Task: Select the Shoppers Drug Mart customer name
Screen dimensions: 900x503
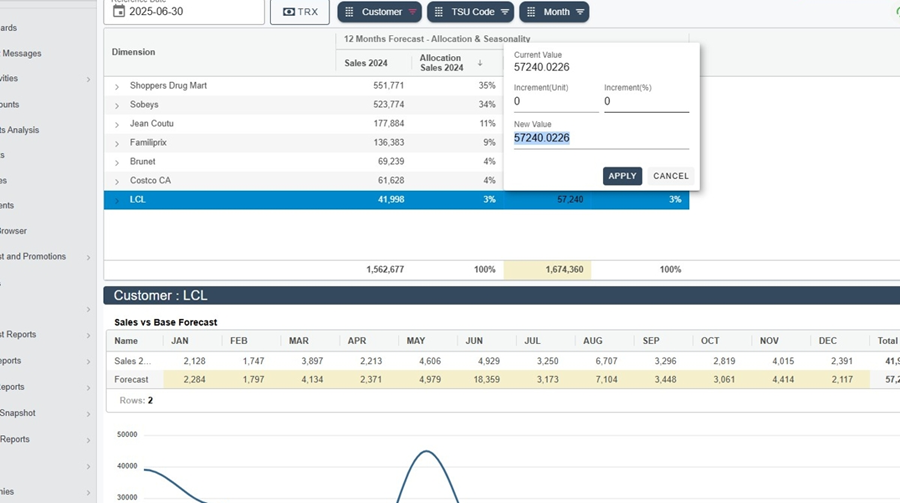Action: [168, 86]
